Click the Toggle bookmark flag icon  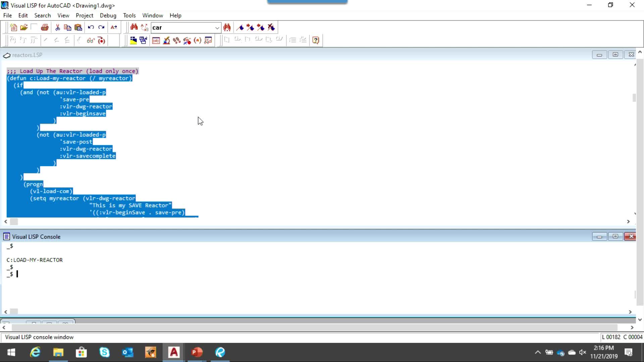[x=240, y=27]
